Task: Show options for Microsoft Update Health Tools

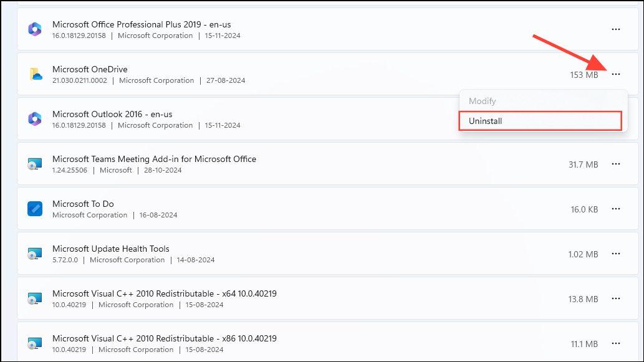Action: coord(616,254)
